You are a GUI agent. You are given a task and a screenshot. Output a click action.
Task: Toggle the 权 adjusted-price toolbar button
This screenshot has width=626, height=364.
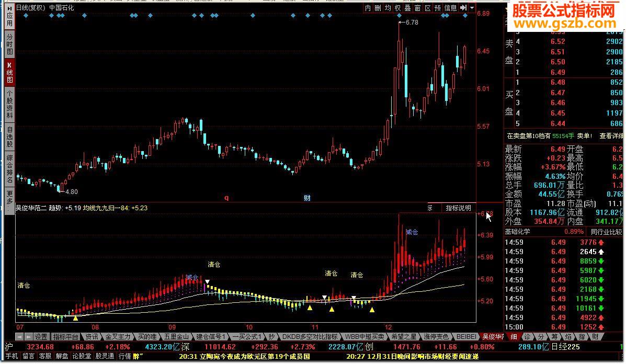pyautogui.click(x=397, y=8)
